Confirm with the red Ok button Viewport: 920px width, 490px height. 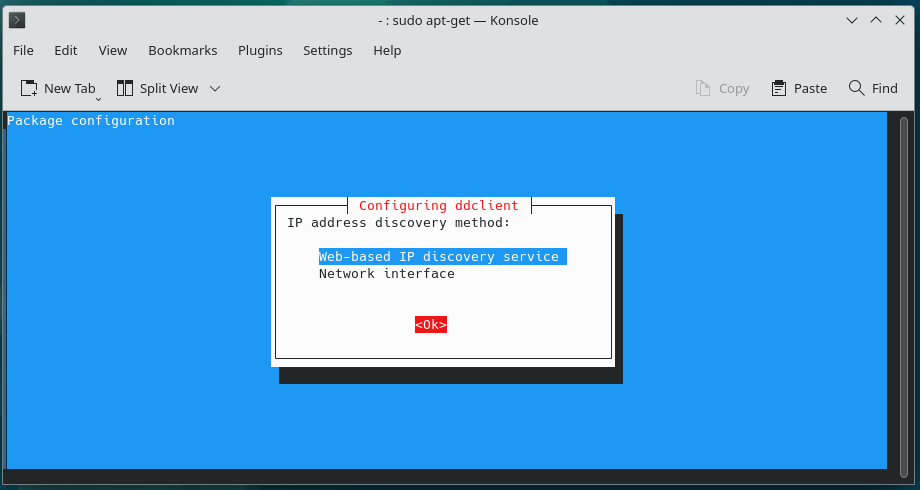tap(431, 325)
